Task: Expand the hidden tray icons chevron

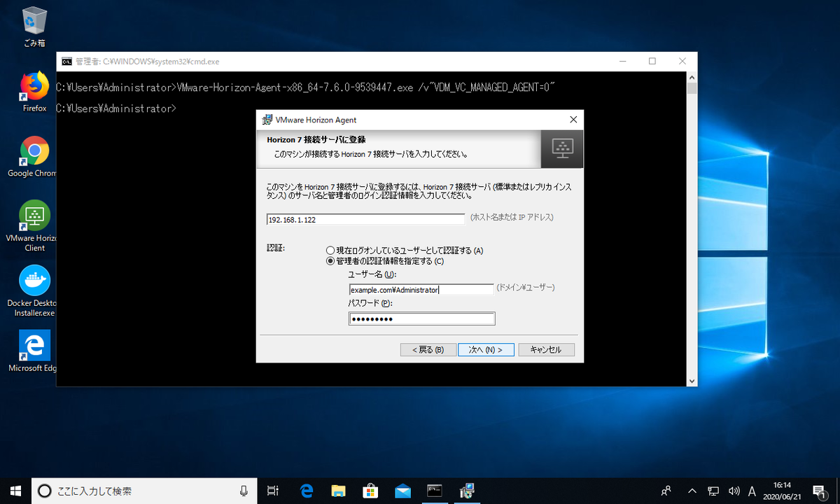Action: pyautogui.click(x=692, y=491)
